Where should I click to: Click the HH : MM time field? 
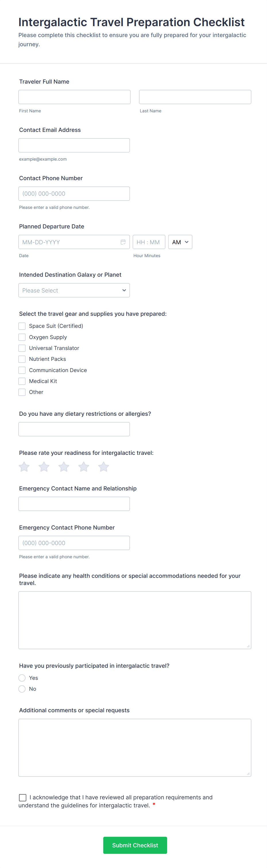coord(149,242)
